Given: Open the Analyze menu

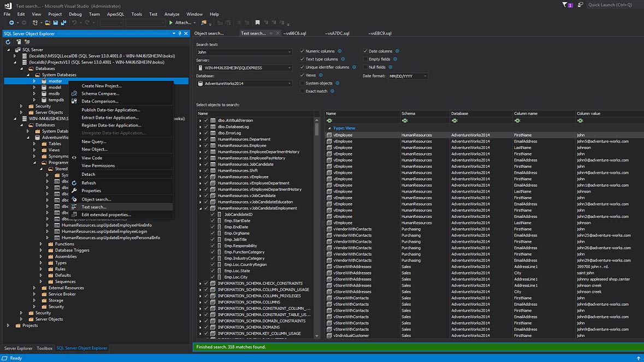Looking at the screenshot, I should tap(172, 14).
